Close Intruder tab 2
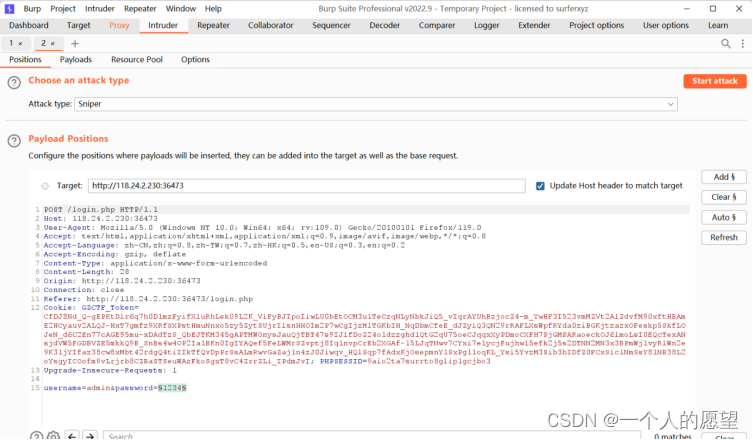Viewport: 753px width, 440px height. (x=53, y=44)
